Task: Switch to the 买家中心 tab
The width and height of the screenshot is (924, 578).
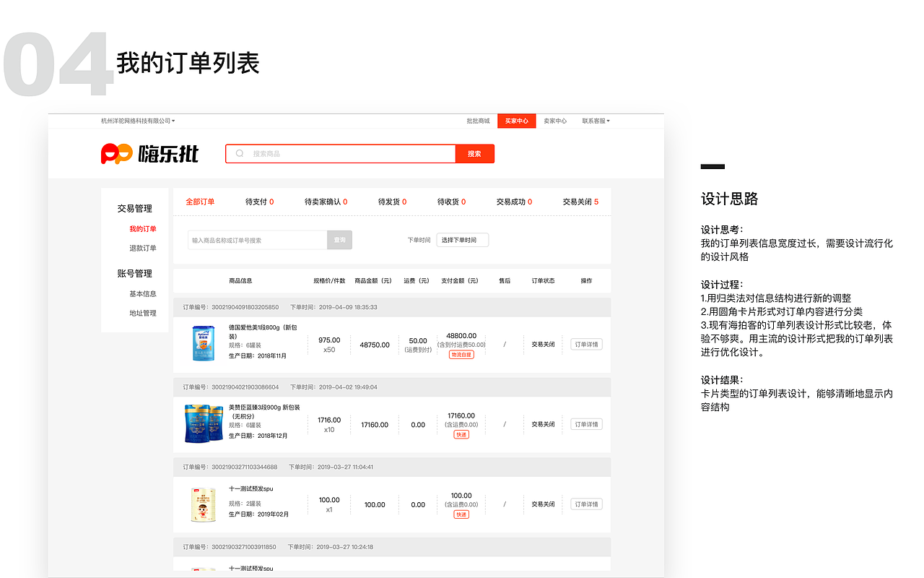Action: [x=516, y=121]
